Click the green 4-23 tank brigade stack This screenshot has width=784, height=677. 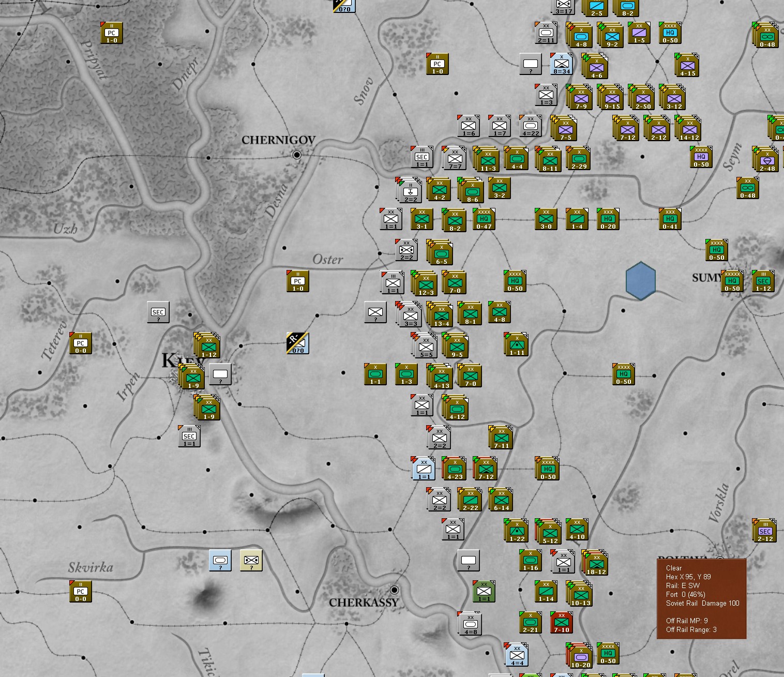pos(455,469)
